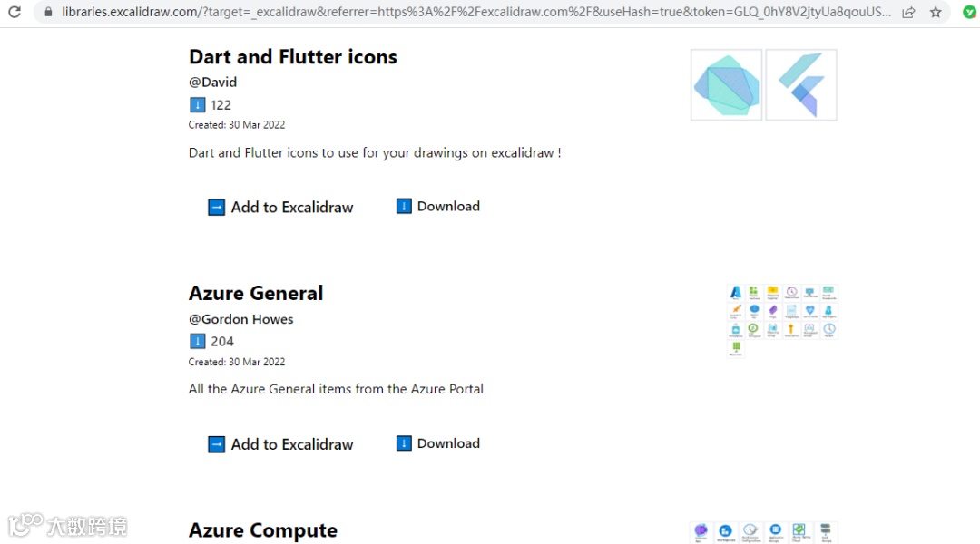Add Dart and Flutter icons to Excalidraw
980x544 pixels.
[x=291, y=207]
